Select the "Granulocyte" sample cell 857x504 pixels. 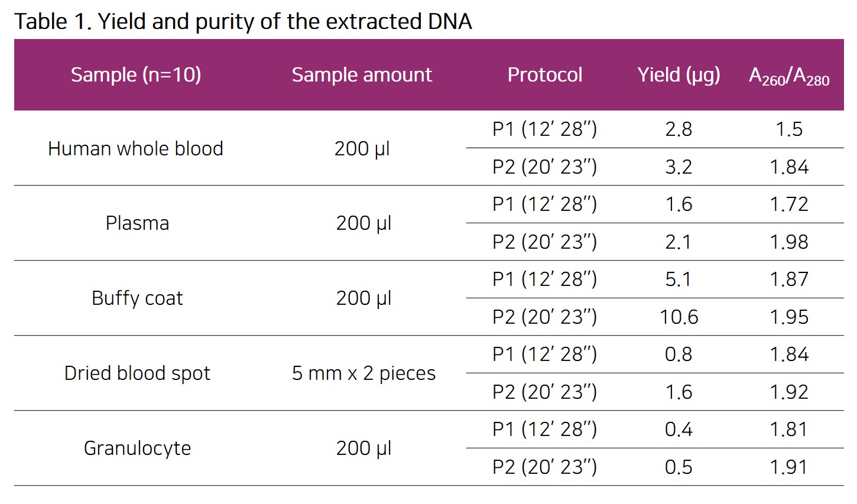137,448
